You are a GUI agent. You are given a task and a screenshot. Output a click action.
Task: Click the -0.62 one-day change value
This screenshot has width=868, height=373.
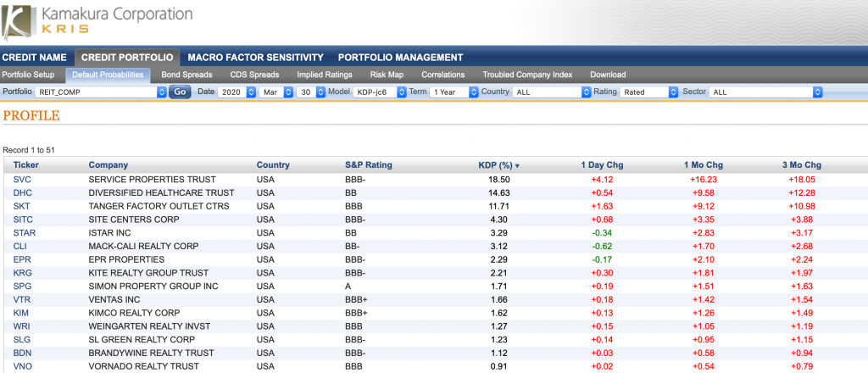coord(603,247)
